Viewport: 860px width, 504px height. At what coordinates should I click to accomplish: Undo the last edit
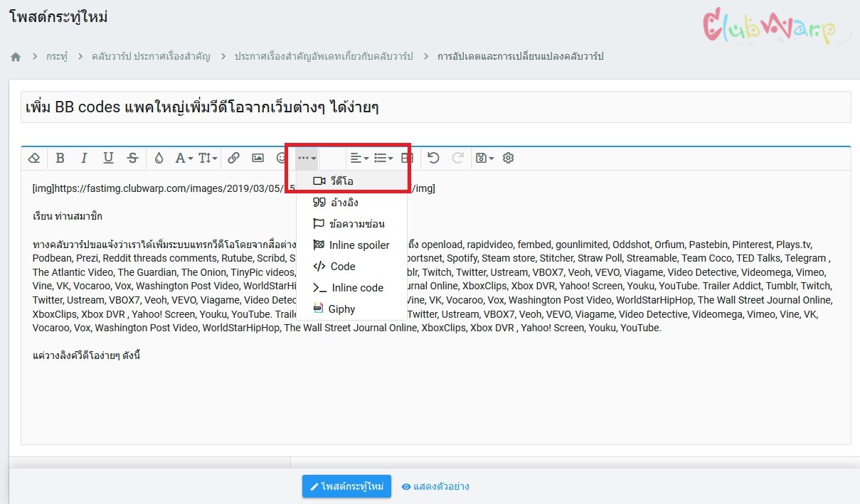coord(433,158)
